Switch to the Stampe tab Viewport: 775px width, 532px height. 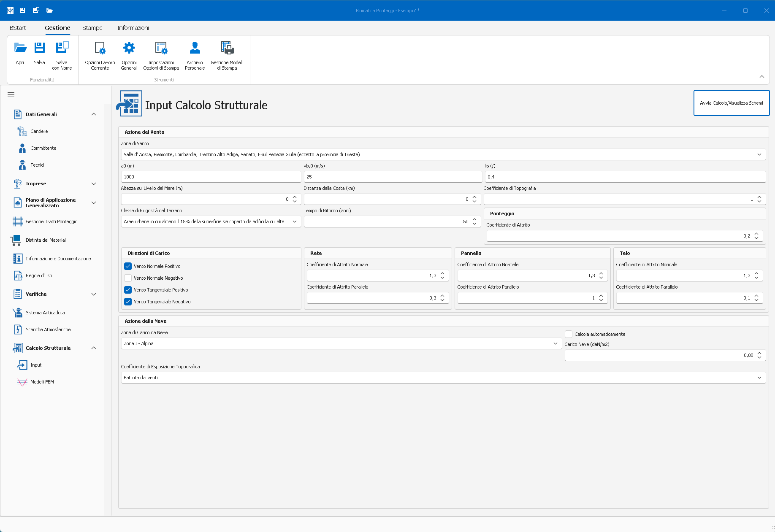pyautogui.click(x=92, y=28)
